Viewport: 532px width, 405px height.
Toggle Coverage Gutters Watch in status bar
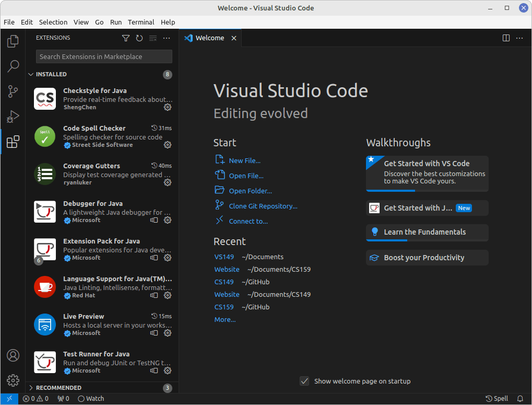[90, 398]
